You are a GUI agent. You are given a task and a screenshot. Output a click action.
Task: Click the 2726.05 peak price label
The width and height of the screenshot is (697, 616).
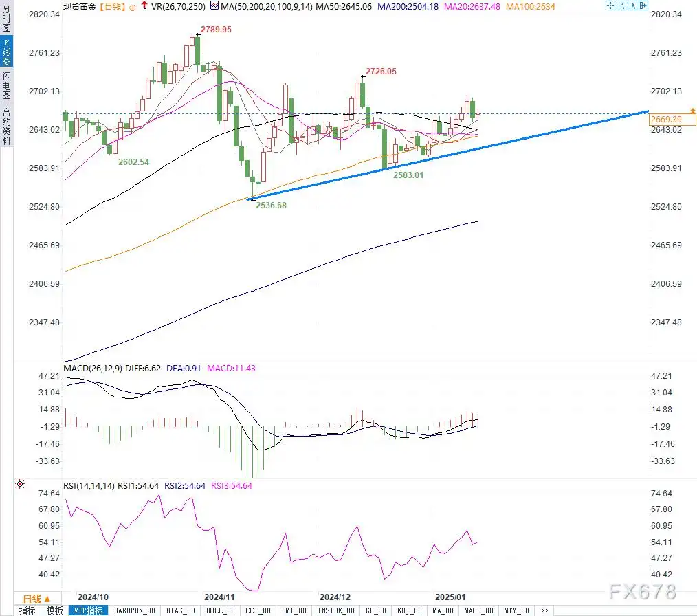(381, 71)
